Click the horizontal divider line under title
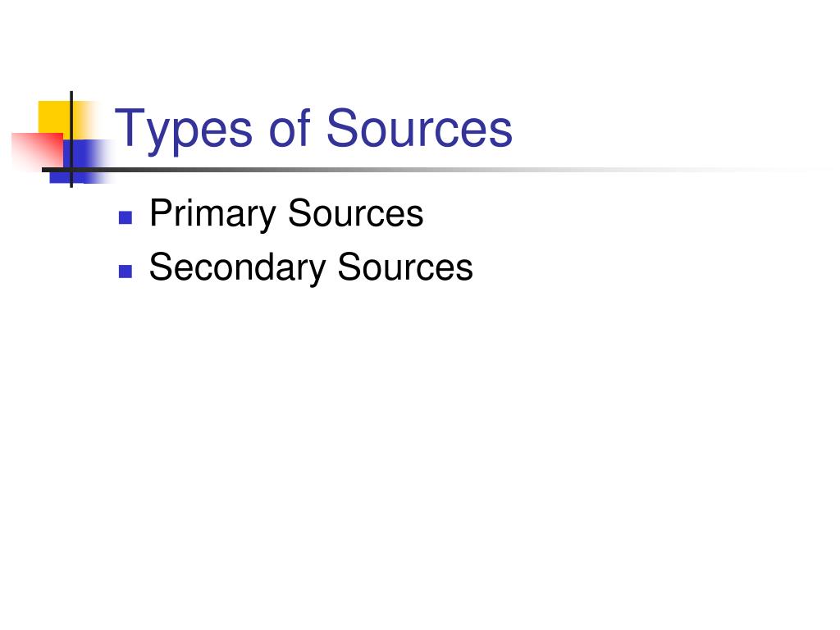 [x=428, y=170]
